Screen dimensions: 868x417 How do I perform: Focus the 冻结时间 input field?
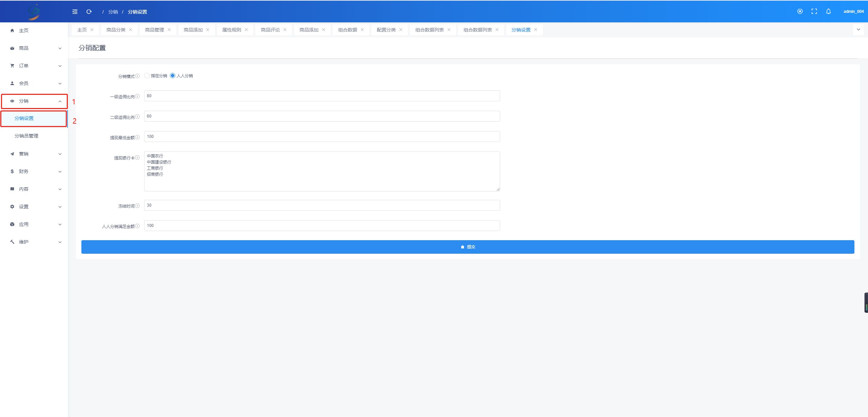322,205
